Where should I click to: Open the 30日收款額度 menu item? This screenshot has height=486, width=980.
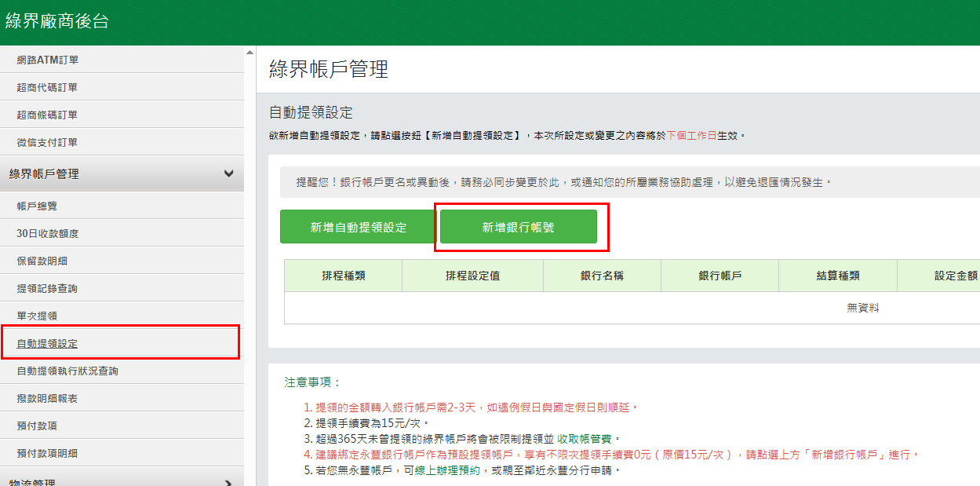click(122, 234)
